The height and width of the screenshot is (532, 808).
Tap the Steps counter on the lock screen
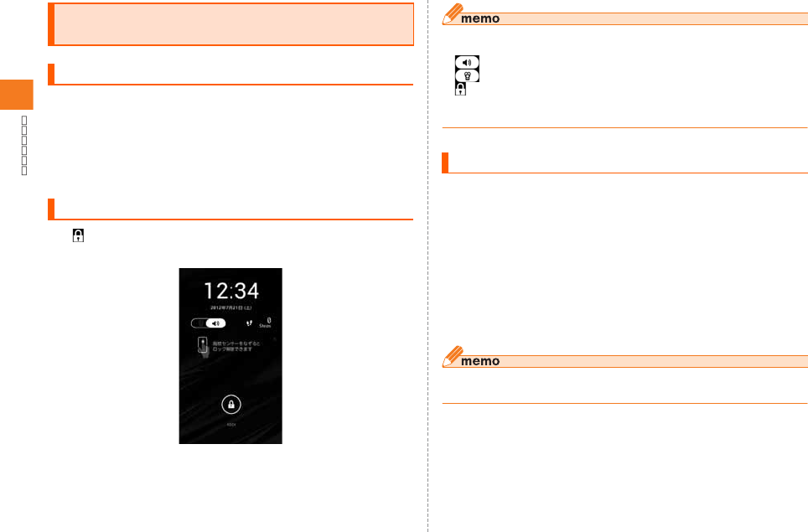266,323
